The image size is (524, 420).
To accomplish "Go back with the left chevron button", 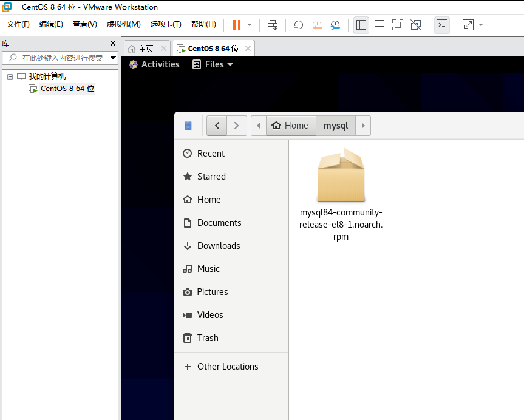I will click(x=217, y=126).
